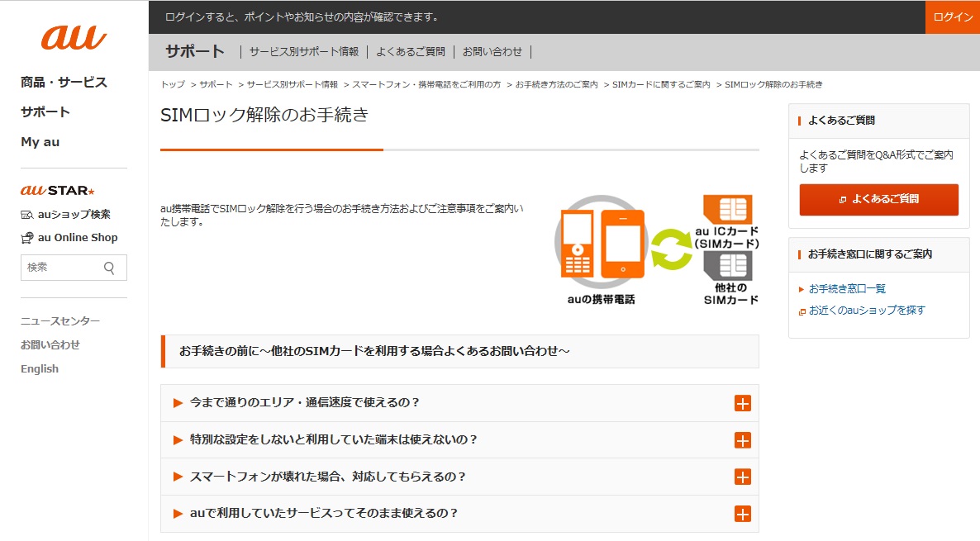Open サポート in side menu
Screen dimensions: 980x541
[x=45, y=112]
